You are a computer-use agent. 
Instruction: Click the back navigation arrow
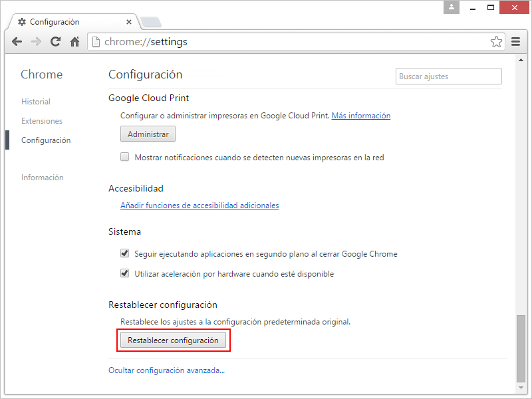click(17, 41)
